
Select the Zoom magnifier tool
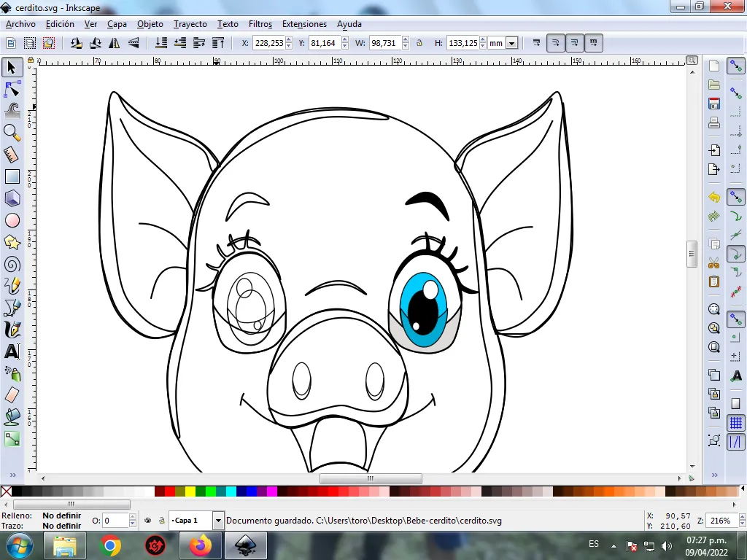tap(12, 133)
